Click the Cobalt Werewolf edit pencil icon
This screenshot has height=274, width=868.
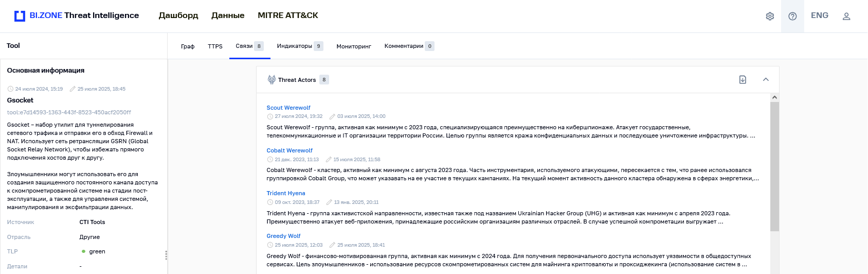[x=329, y=160]
